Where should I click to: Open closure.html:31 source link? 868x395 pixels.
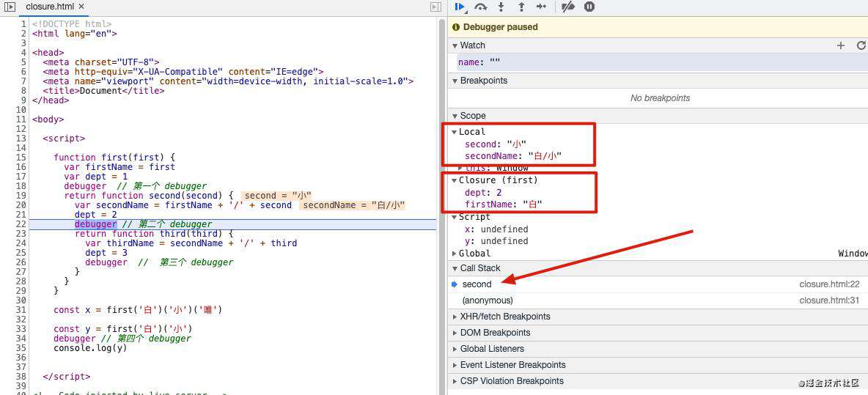(x=829, y=300)
